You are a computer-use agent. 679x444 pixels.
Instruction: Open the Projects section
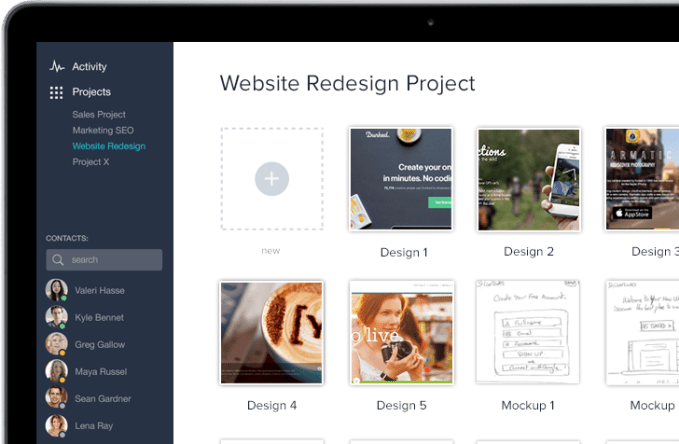click(91, 92)
